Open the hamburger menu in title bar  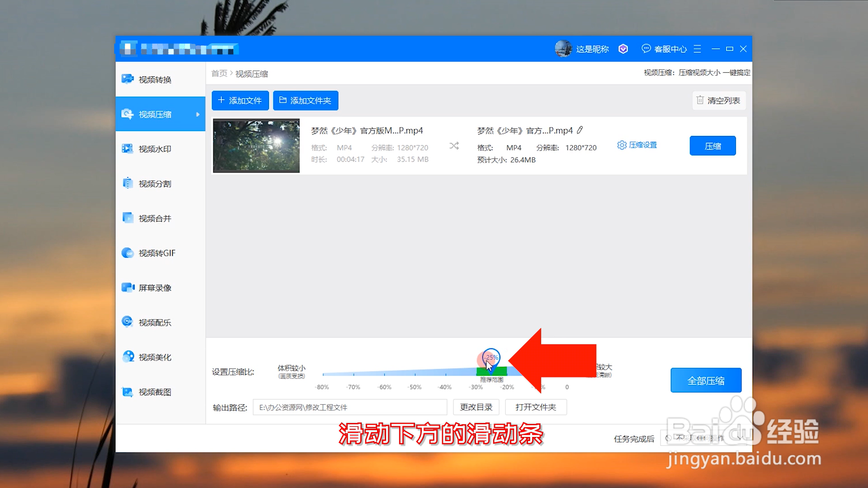[697, 49]
